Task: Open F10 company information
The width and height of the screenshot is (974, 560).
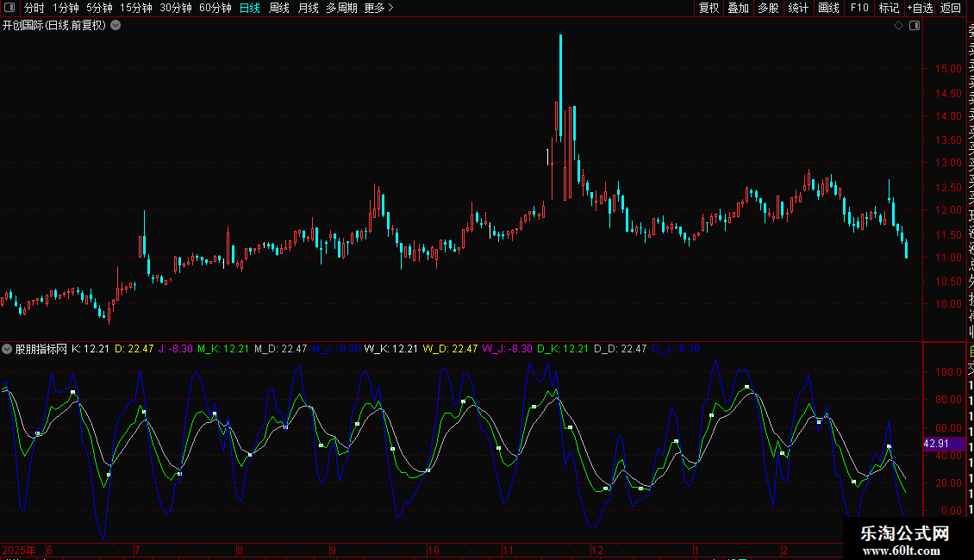Action: [859, 8]
